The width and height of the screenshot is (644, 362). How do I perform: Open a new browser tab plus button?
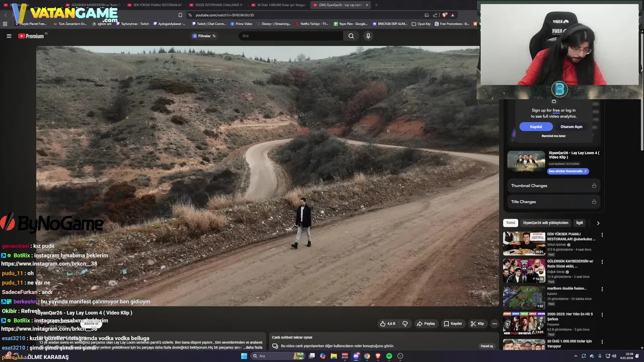click(x=376, y=5)
